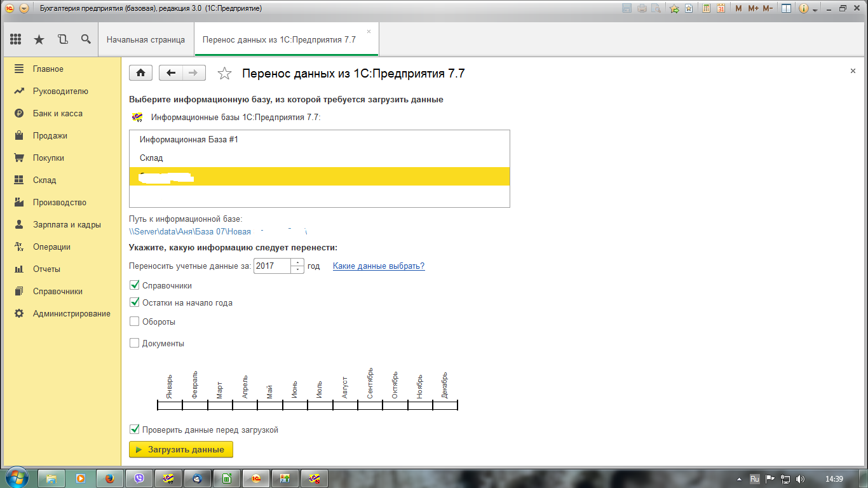Open the calendar icon in title bar
Viewport: 868px width, 488px height.
pos(721,9)
